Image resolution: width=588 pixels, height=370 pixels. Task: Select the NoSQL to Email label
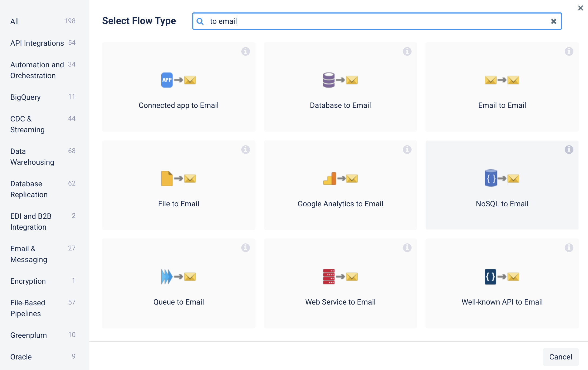pyautogui.click(x=502, y=204)
